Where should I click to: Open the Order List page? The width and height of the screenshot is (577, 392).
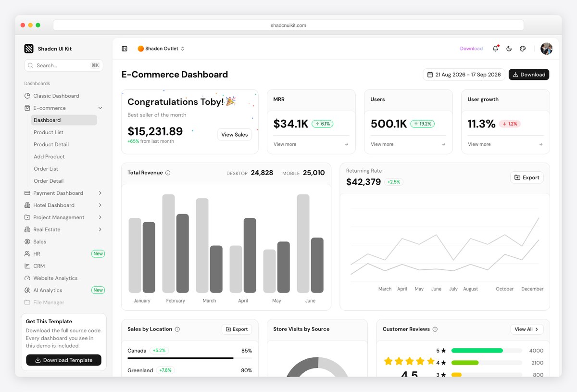[46, 169]
